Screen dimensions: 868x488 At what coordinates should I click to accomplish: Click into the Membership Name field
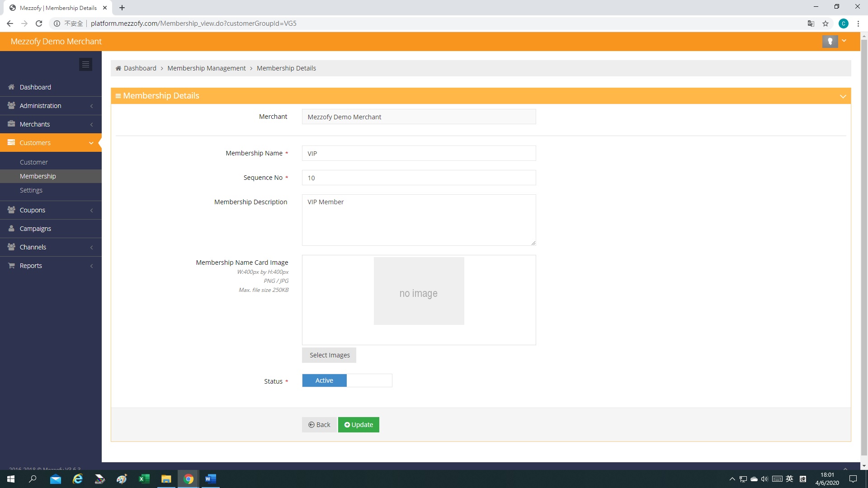click(419, 153)
